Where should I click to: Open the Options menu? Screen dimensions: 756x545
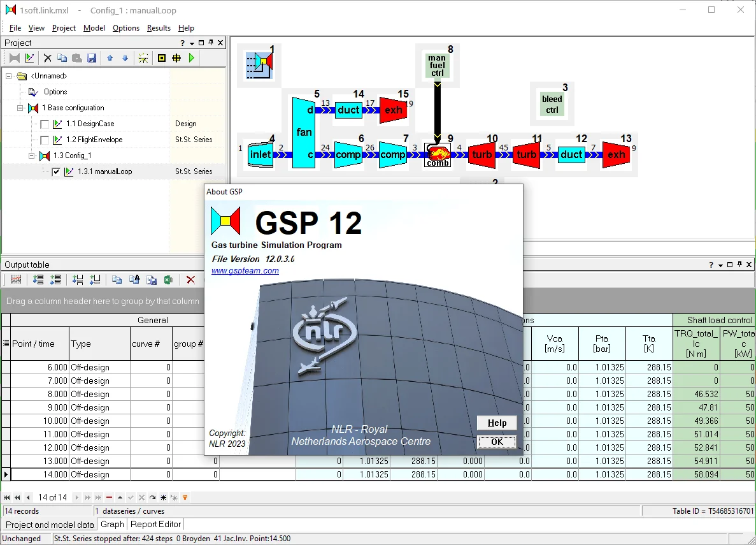point(126,28)
